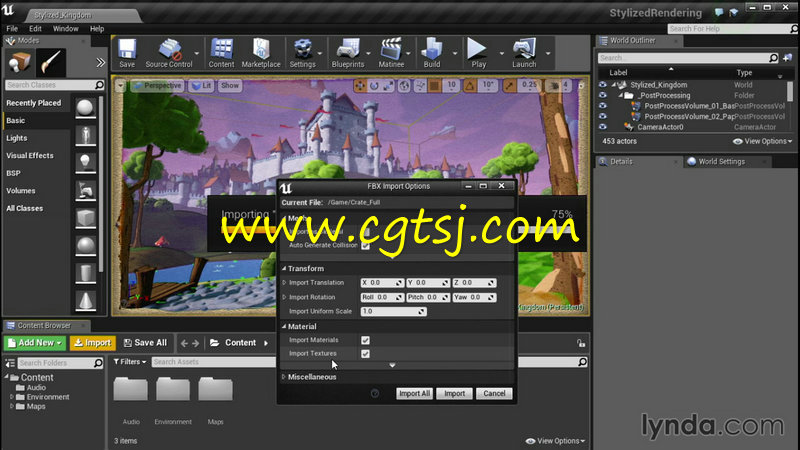Toggle Auto Generate Collision checkbox
The width and height of the screenshot is (800, 450).
click(365, 245)
